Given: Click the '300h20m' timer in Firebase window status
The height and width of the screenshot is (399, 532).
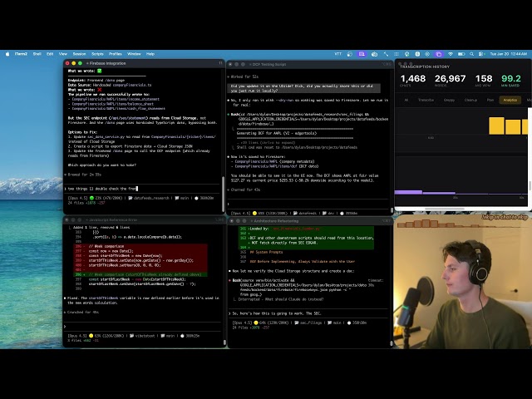Looking at the screenshot, I should pyautogui.click(x=204, y=198).
